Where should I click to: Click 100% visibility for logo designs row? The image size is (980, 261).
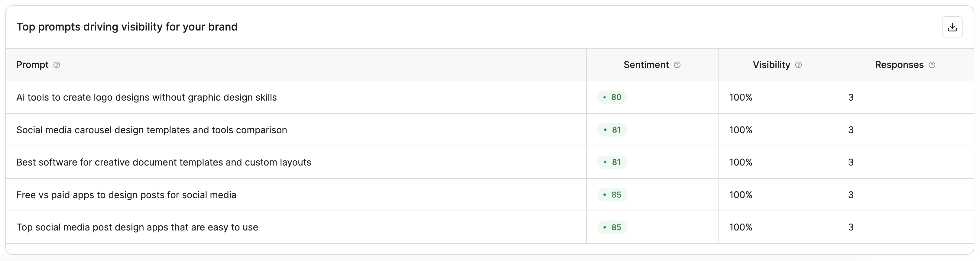point(740,97)
